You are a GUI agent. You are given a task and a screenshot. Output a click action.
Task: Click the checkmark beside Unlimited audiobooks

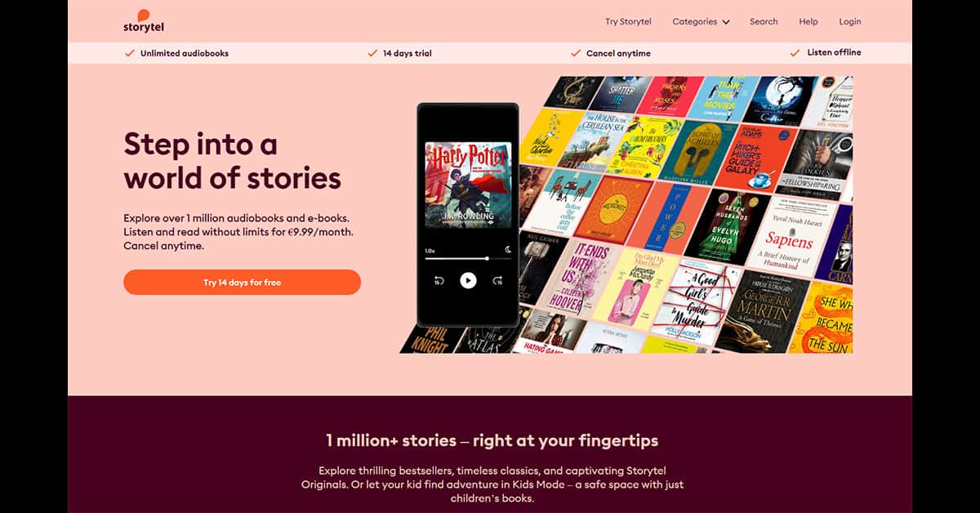point(129,53)
